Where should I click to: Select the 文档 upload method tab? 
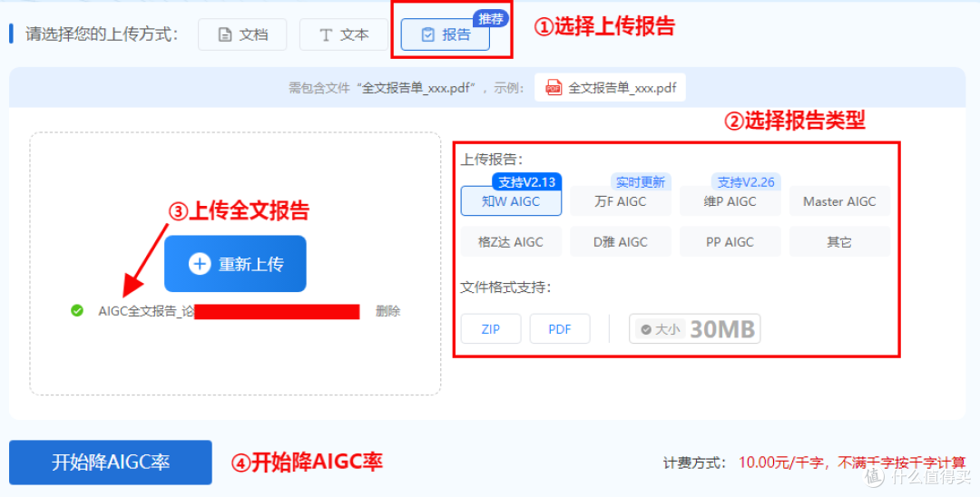[x=242, y=34]
